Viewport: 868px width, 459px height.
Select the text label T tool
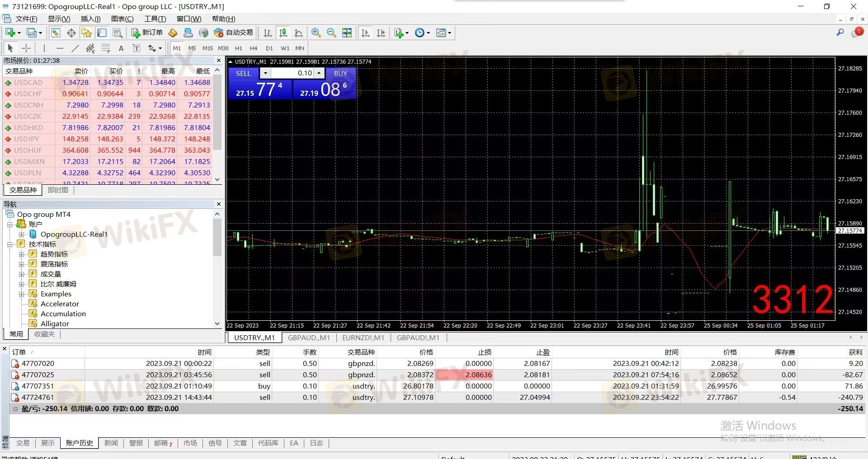click(x=136, y=48)
